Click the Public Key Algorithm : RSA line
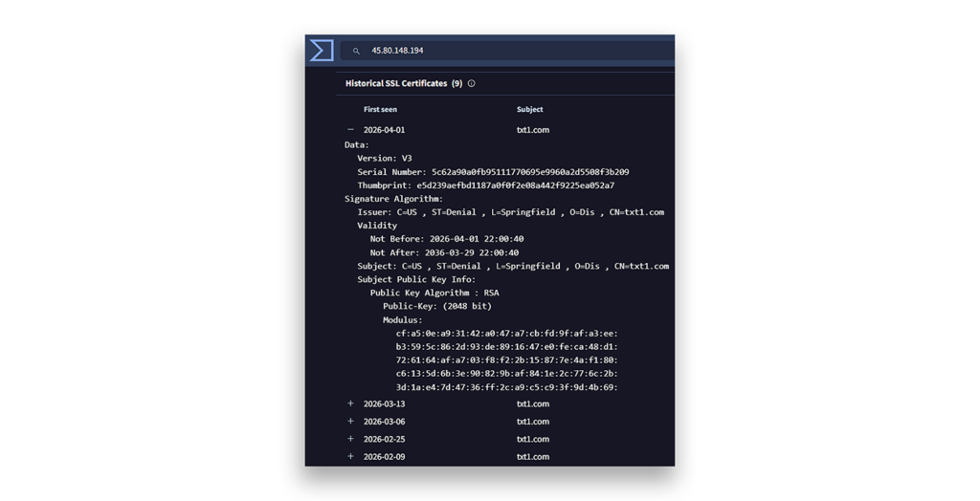Image resolution: width=980 pixels, height=501 pixels. [x=434, y=293]
